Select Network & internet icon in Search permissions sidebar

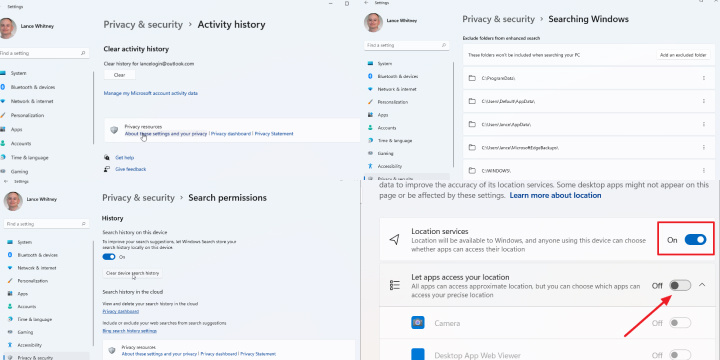(x=10, y=268)
